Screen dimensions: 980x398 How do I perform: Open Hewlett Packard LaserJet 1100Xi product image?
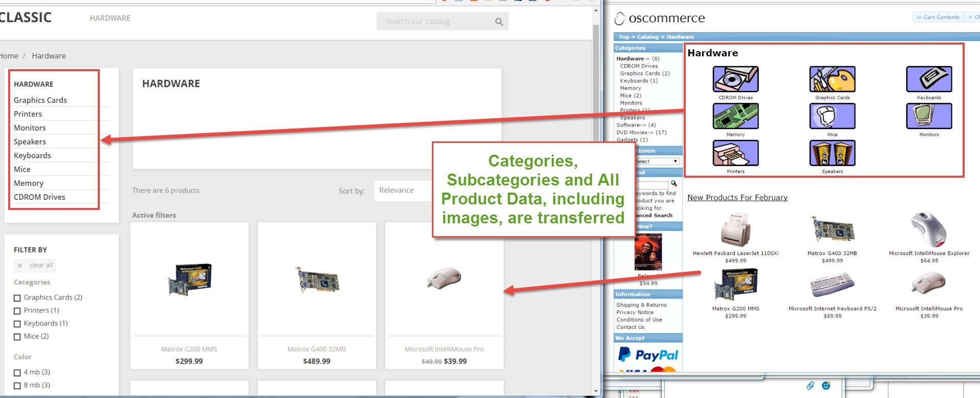click(735, 230)
